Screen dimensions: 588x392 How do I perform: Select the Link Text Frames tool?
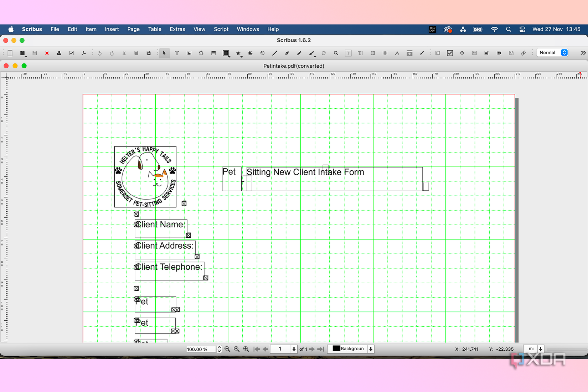coord(372,53)
